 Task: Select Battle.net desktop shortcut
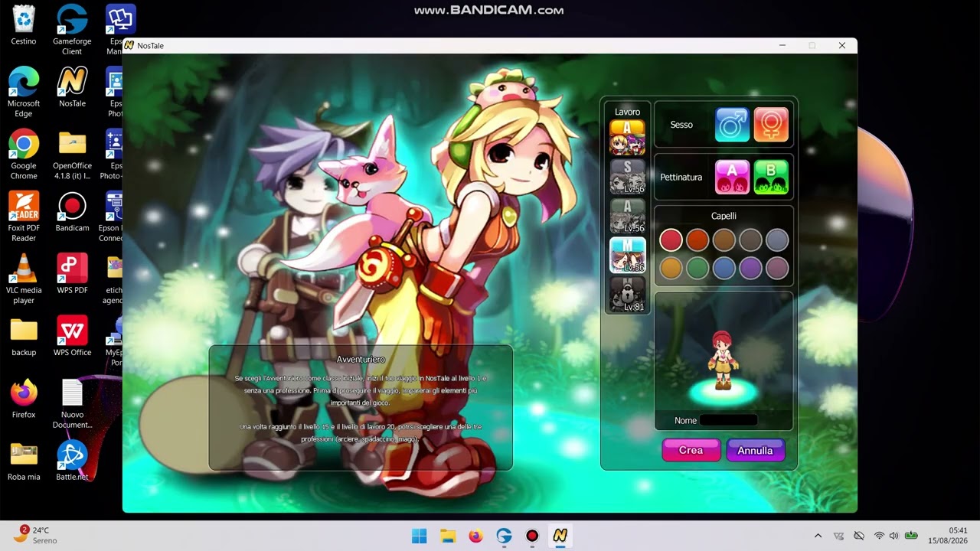coord(72,461)
